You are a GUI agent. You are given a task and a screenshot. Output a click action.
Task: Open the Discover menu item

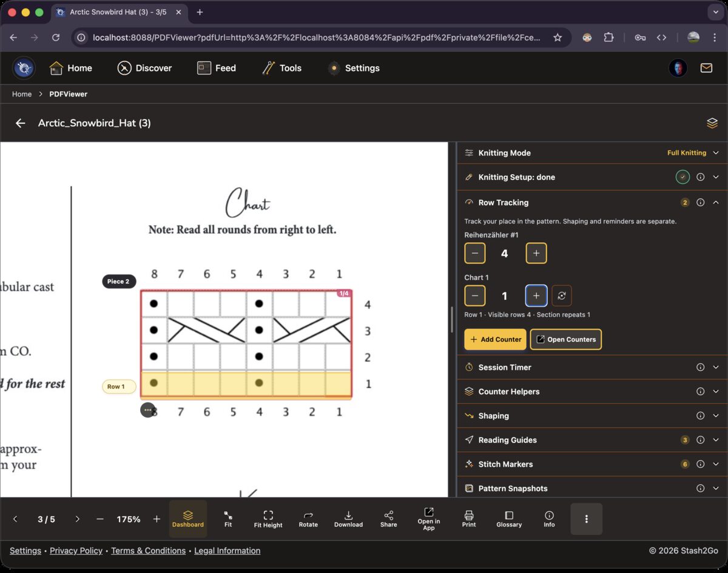[144, 68]
